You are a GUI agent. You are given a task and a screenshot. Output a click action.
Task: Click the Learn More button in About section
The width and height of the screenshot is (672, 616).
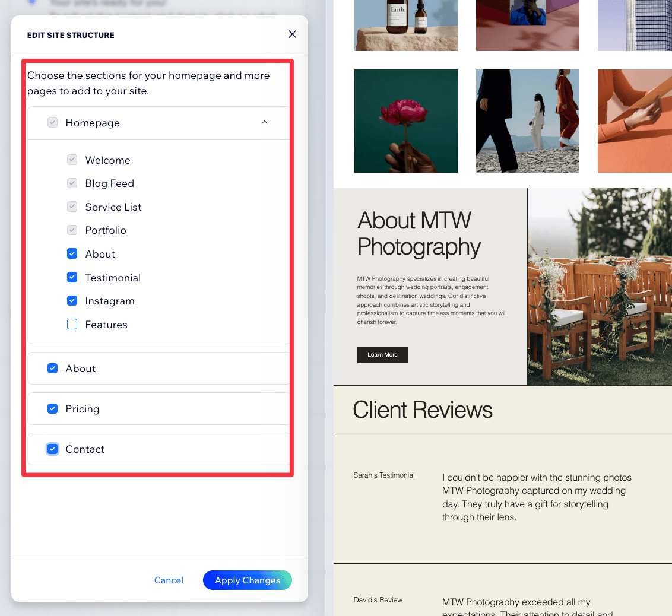(x=382, y=354)
